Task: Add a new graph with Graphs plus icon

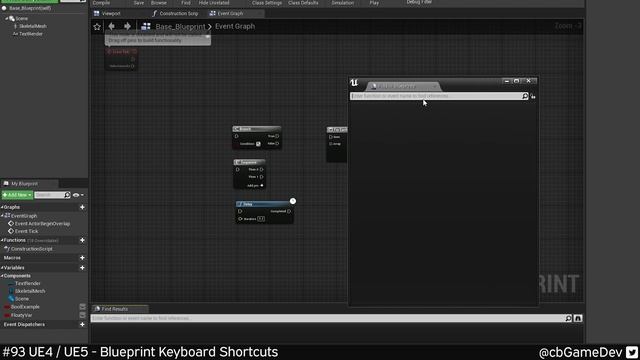Action: 82,207
